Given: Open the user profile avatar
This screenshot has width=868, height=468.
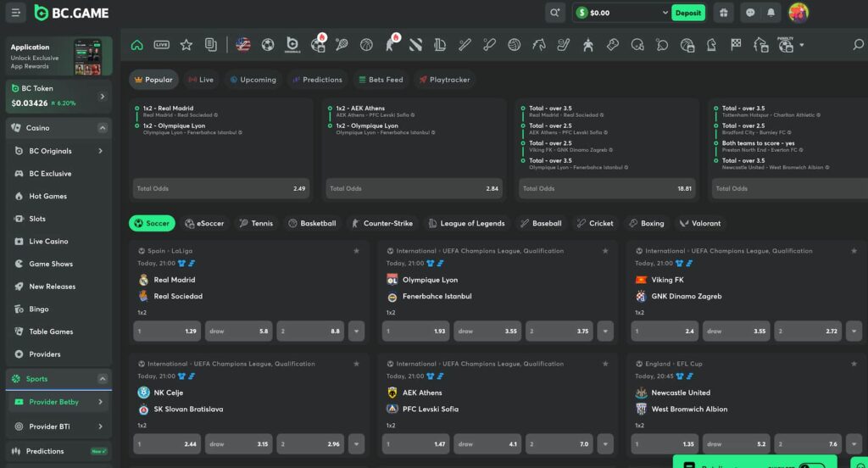Looking at the screenshot, I should point(798,13).
